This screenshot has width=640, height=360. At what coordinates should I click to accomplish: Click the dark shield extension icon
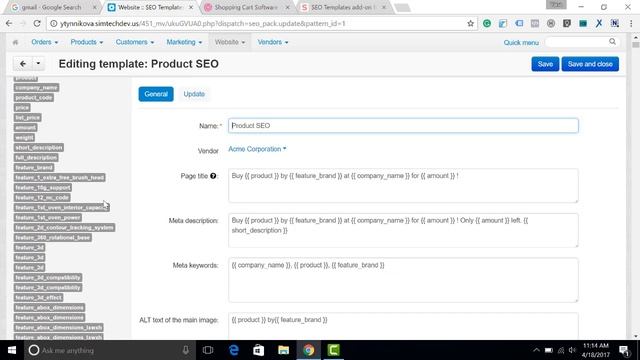tap(567, 24)
